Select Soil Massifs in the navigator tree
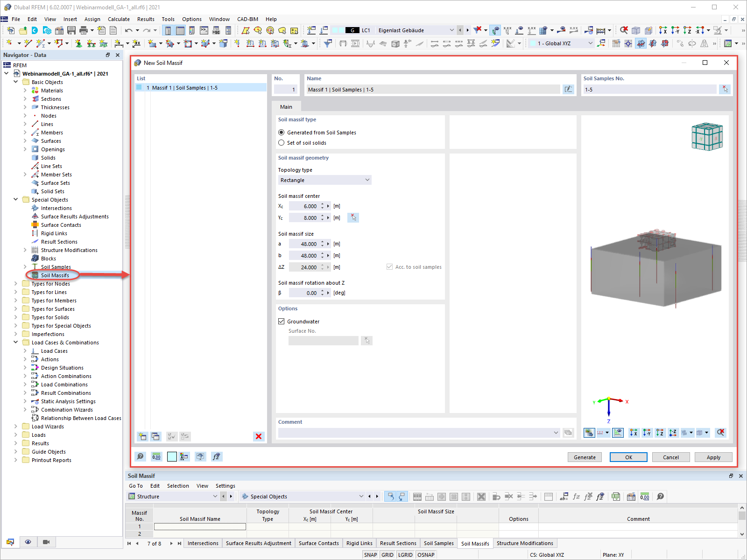 click(55, 275)
